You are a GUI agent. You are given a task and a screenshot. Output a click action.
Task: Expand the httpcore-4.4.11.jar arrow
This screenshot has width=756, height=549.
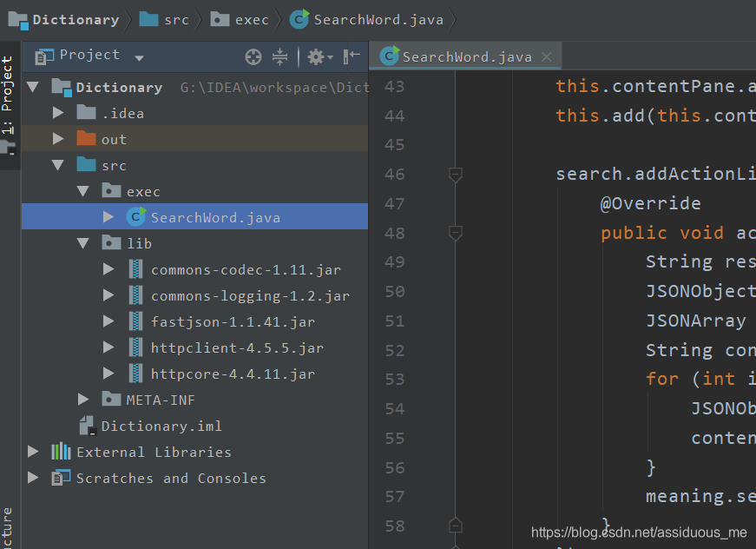click(x=108, y=374)
